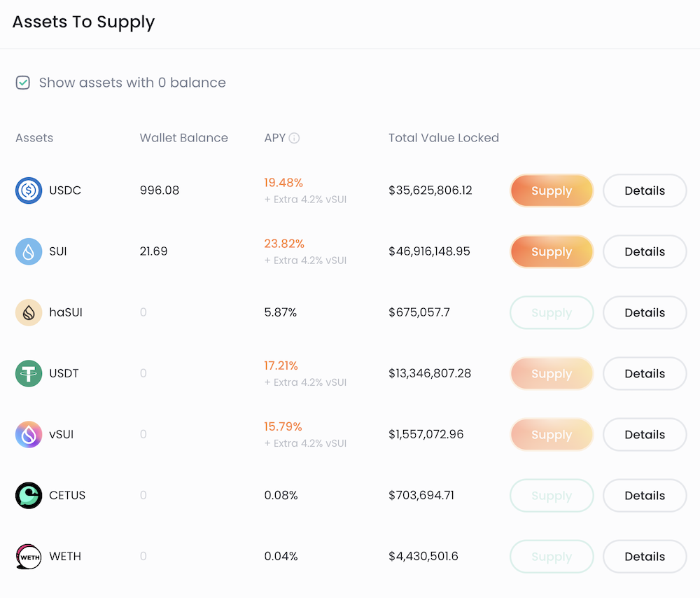Click the SUI token icon

[x=27, y=251]
